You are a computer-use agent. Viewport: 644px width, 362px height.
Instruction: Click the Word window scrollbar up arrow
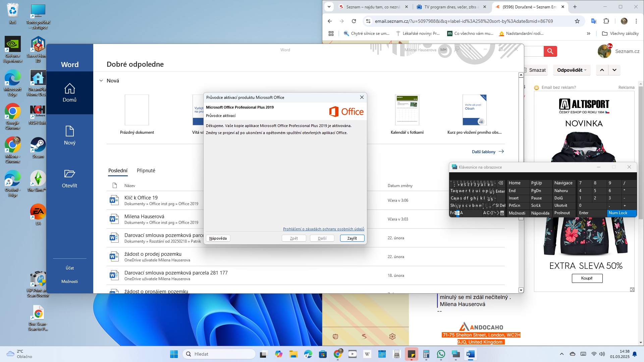click(x=521, y=75)
